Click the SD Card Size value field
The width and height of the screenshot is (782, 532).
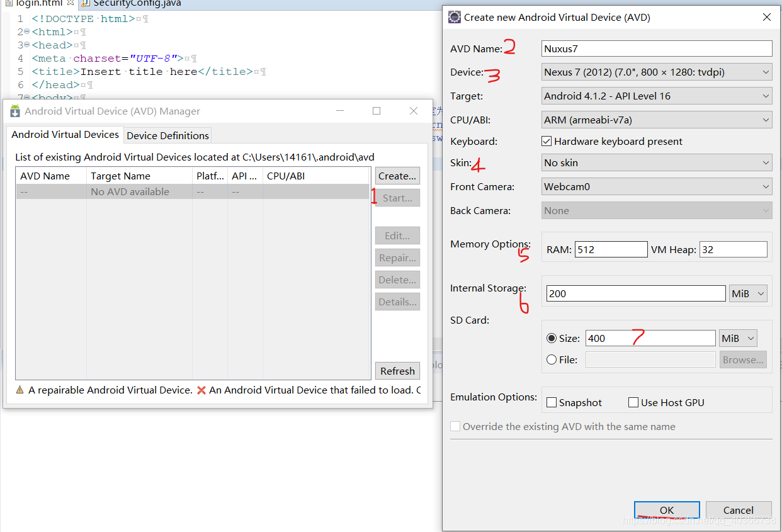point(650,338)
